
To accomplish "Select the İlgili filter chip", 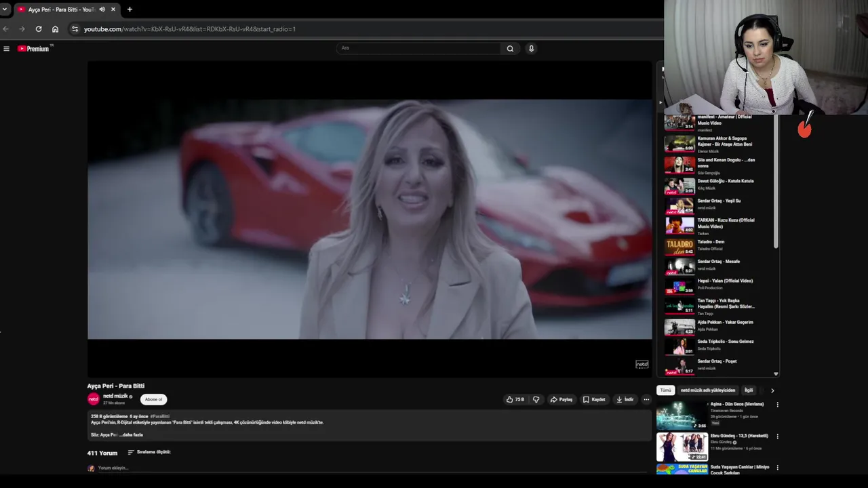I will coord(749,390).
